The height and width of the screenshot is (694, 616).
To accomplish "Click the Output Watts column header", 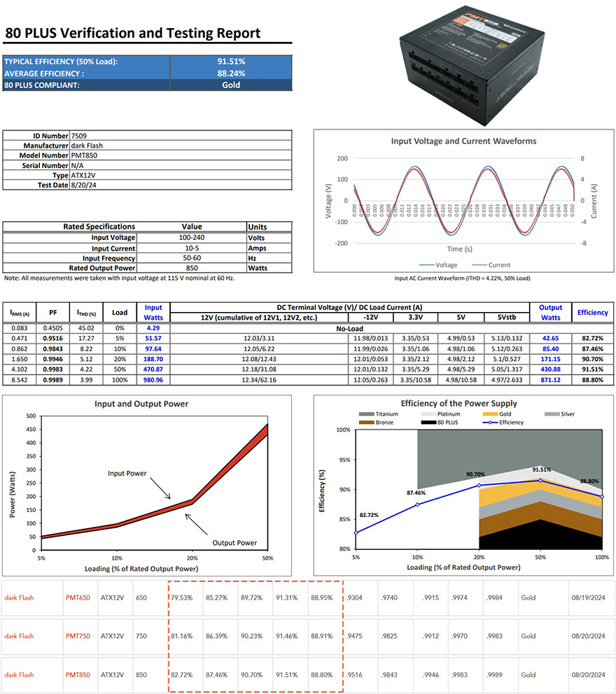I will pyautogui.click(x=550, y=312).
